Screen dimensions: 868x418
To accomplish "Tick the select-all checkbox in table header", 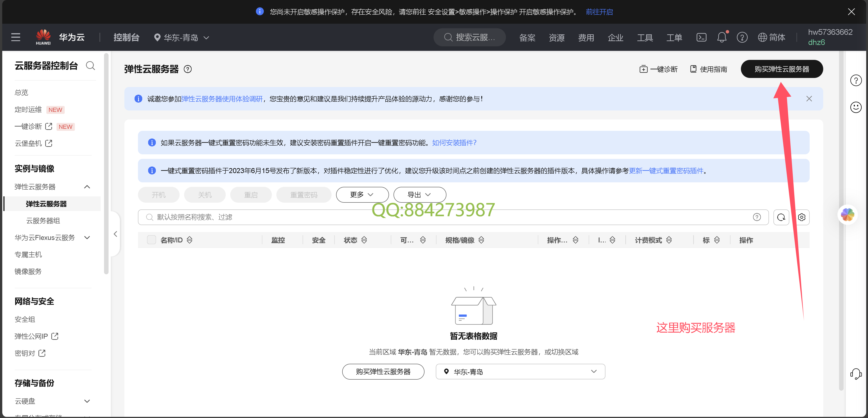I will [151, 240].
